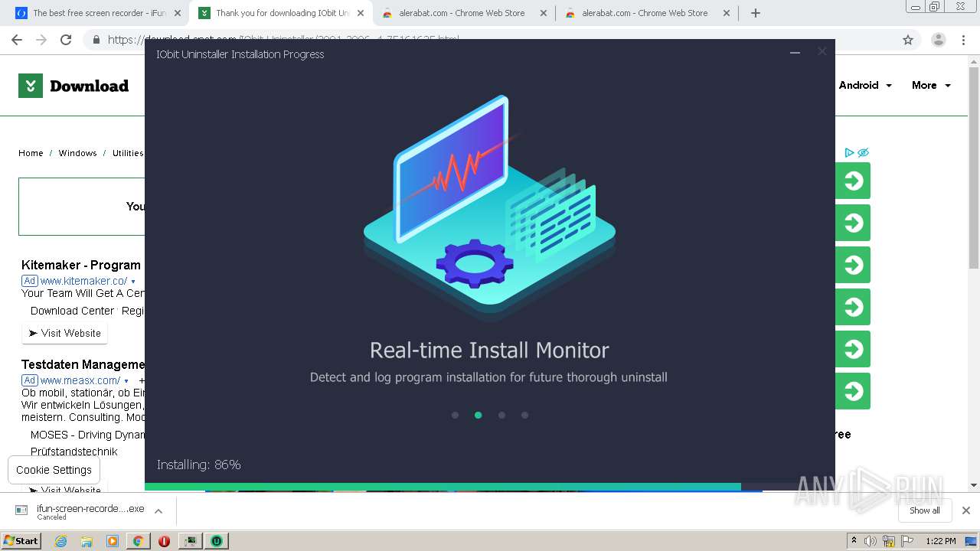Screen dimensions: 980x551
Task: Minimize the IObit installer window
Action: (795, 53)
